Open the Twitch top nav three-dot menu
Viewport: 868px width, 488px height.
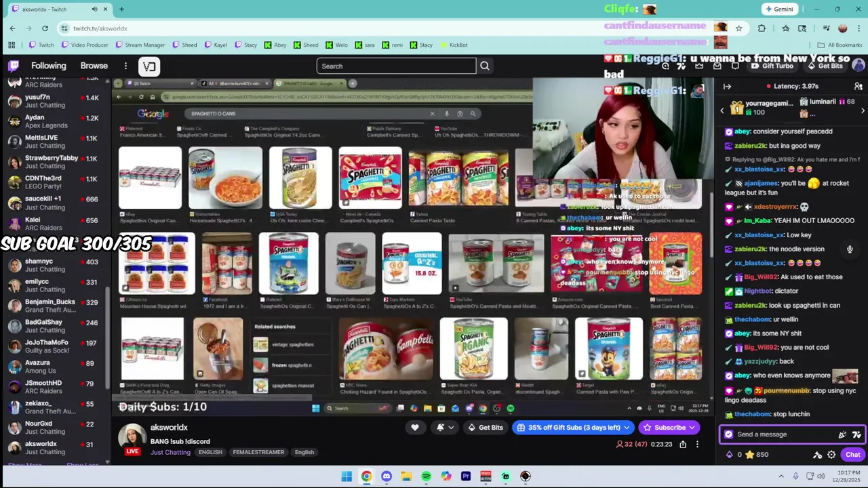[x=125, y=66]
